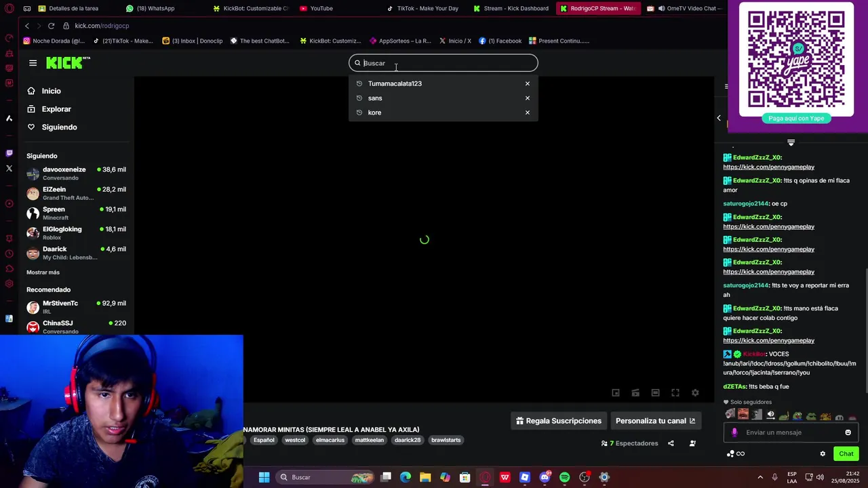The height and width of the screenshot is (488, 868).
Task: Open File Explorer from taskbar
Action: click(425, 477)
